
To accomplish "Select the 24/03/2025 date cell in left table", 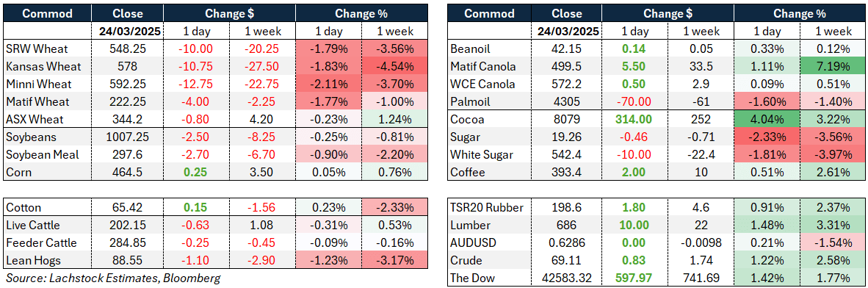I will point(128,32).
